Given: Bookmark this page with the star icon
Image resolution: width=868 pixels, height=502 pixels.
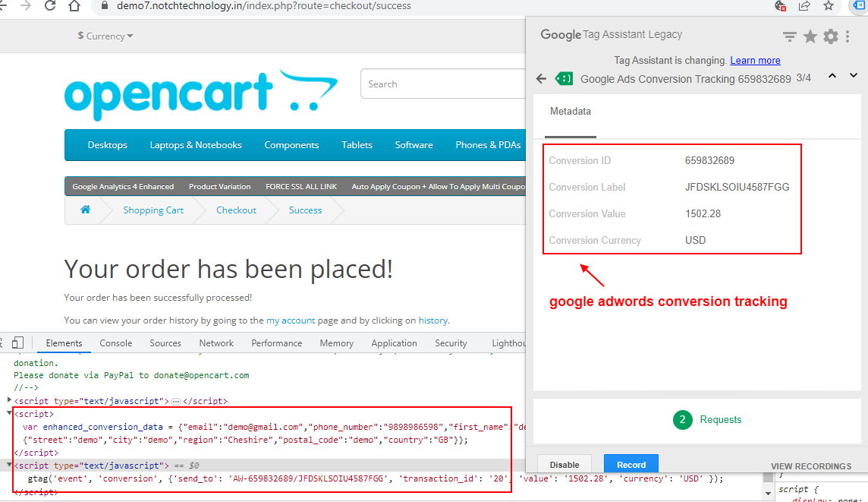Looking at the screenshot, I should (x=828, y=5).
